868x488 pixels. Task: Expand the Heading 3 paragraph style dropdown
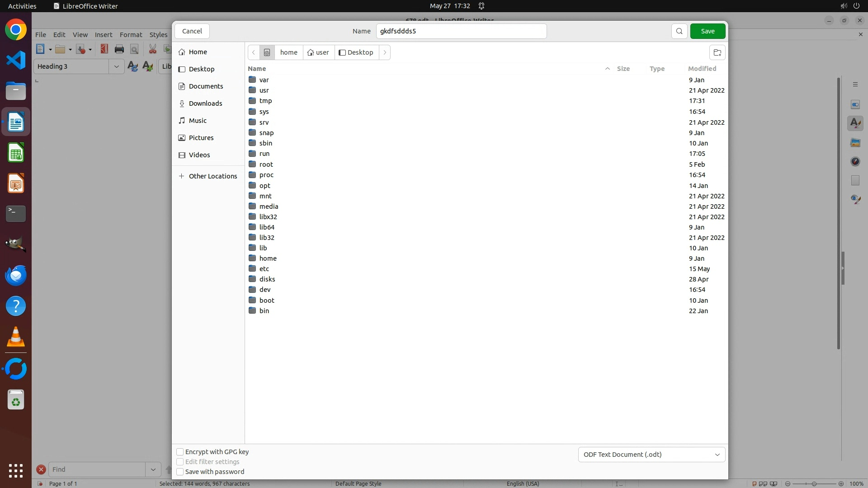coord(116,66)
